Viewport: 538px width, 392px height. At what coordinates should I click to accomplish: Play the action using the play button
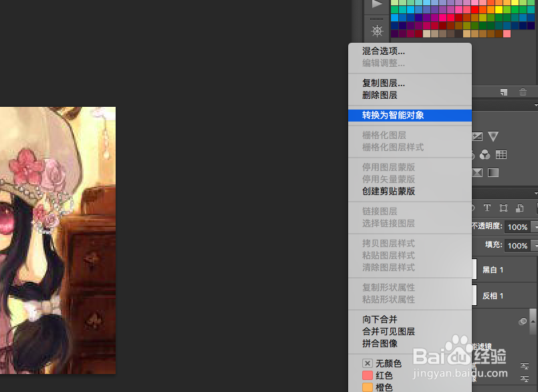377,5
